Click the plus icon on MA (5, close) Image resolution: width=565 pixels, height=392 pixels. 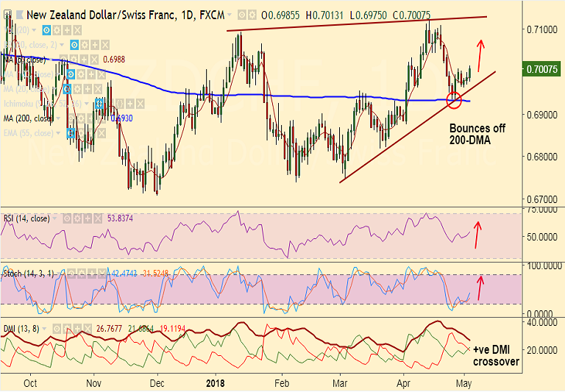(x=84, y=60)
